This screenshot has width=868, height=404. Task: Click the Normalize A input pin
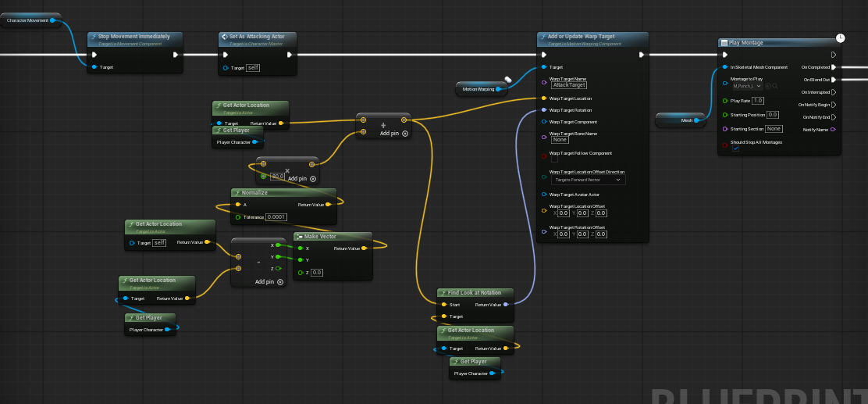coord(238,205)
